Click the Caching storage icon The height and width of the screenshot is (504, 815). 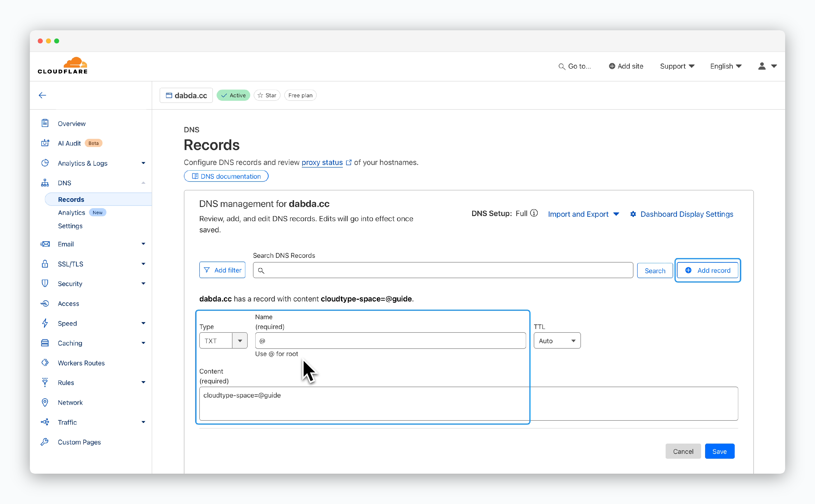(x=45, y=343)
